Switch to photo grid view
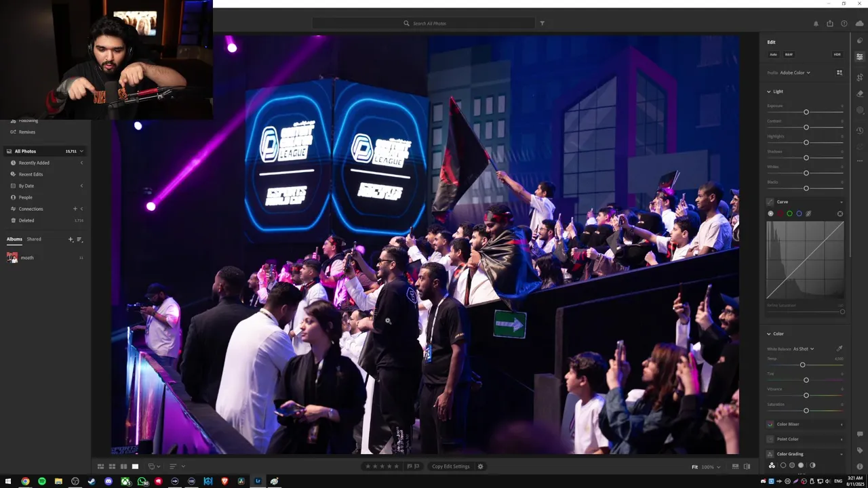This screenshot has height=488, width=868. click(100, 466)
